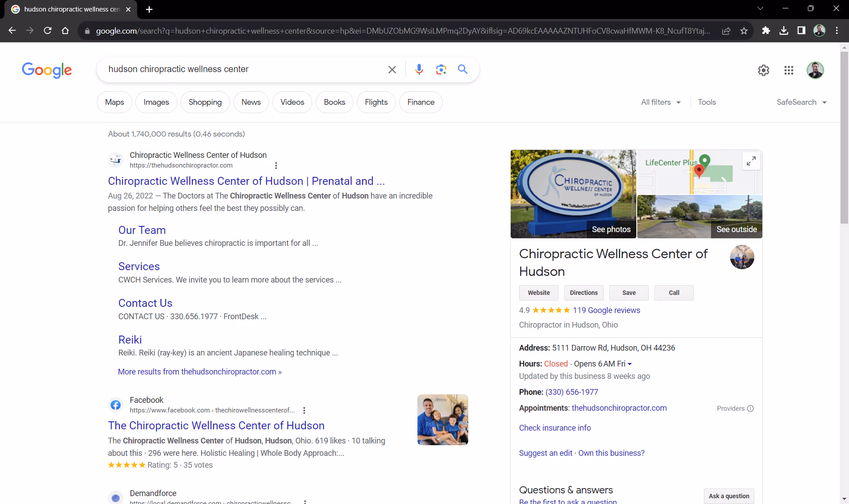Expand business hours dropdown arrow
The width and height of the screenshot is (849, 504).
pyautogui.click(x=630, y=364)
